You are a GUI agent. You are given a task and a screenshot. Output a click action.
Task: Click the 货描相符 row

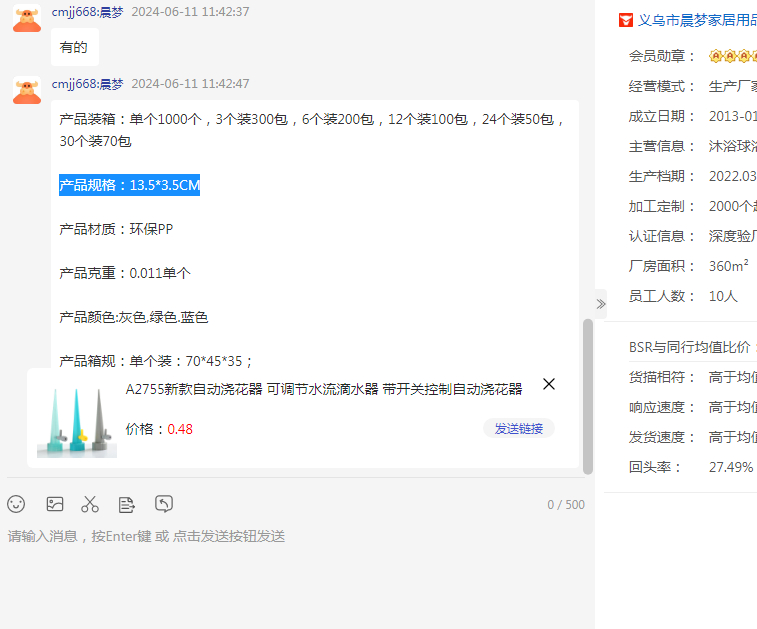pyautogui.click(x=693, y=377)
